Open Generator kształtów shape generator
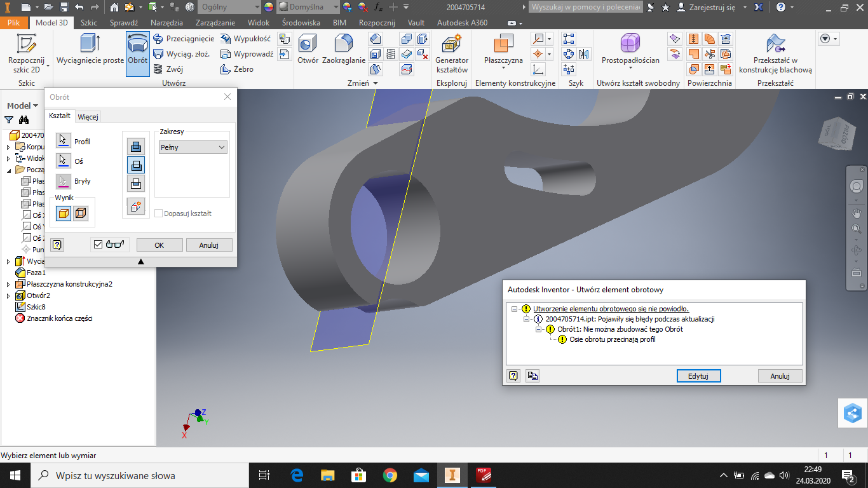Screen dimensions: 868x488 [x=452, y=54]
